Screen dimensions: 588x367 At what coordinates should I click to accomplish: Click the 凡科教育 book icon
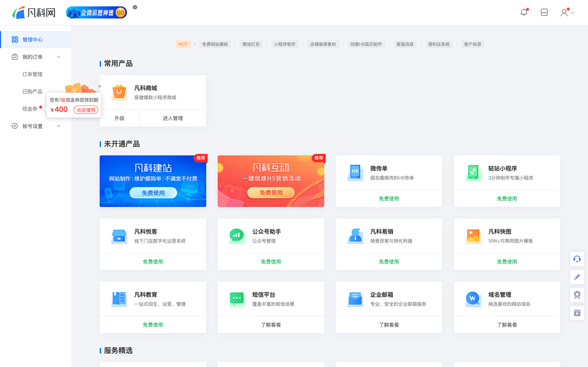tap(119, 299)
